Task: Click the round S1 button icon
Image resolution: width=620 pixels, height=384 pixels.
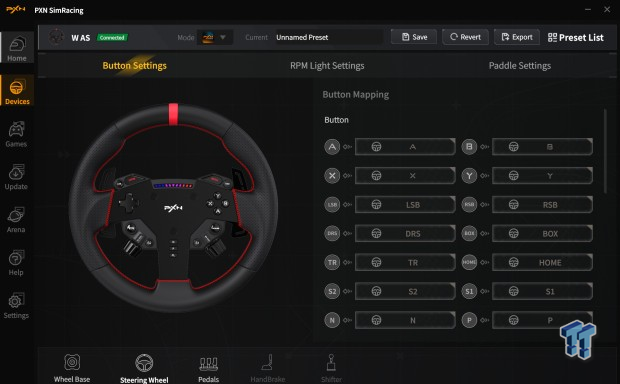Action: [469, 291]
